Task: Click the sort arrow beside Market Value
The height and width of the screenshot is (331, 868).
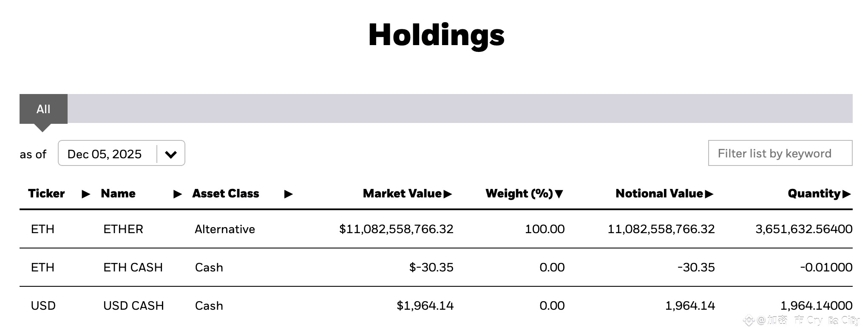Action: [448, 194]
